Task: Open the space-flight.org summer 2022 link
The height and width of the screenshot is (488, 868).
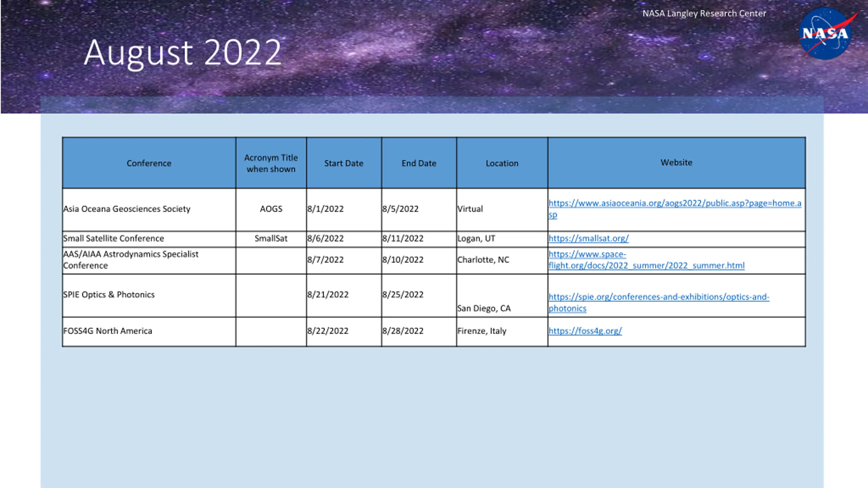Action: click(x=647, y=260)
